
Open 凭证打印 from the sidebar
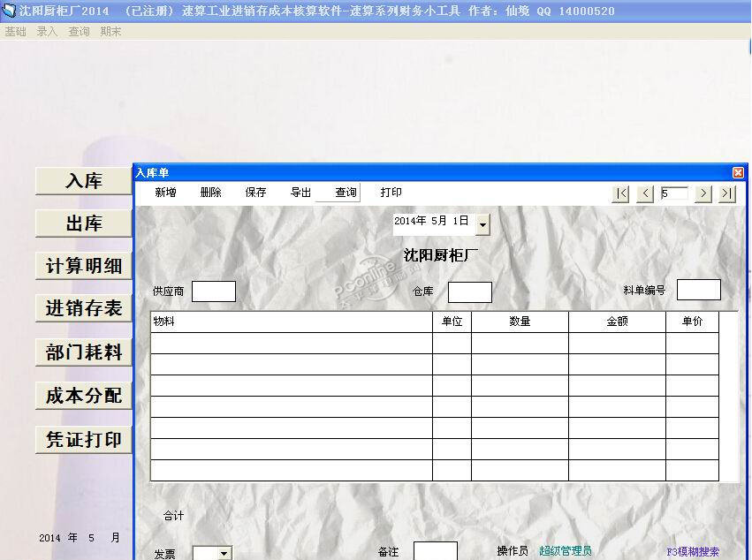click(x=83, y=440)
